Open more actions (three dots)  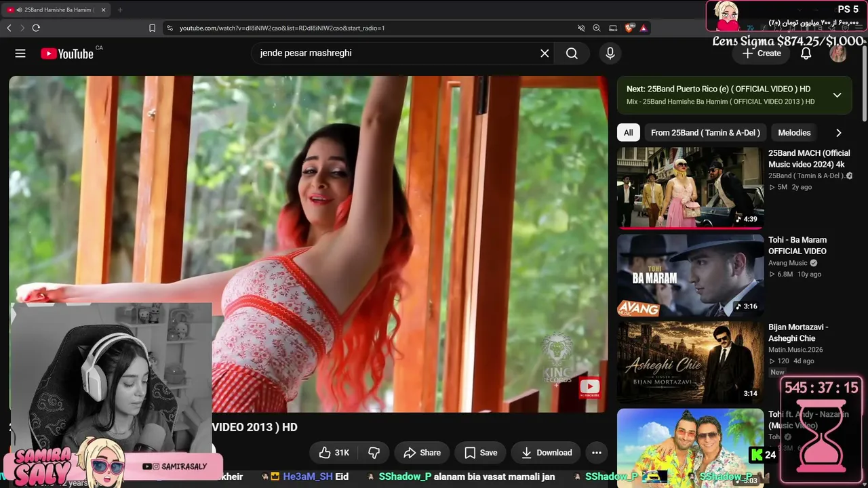597,453
